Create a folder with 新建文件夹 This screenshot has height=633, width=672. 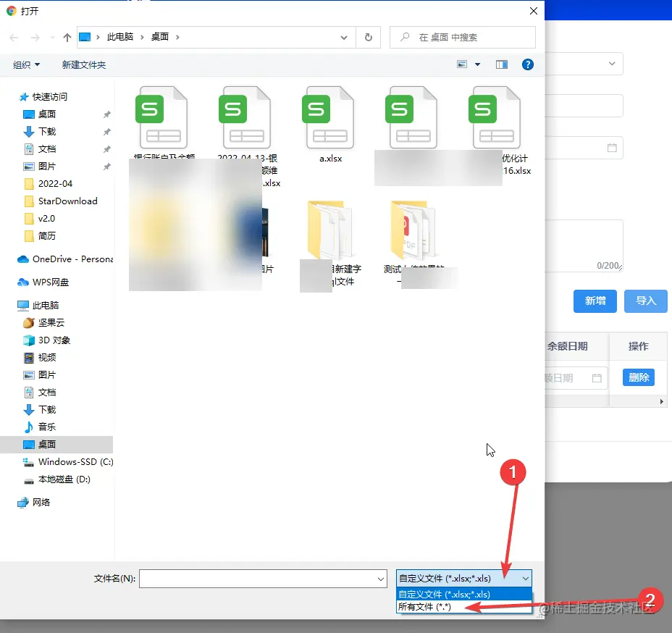point(83,64)
